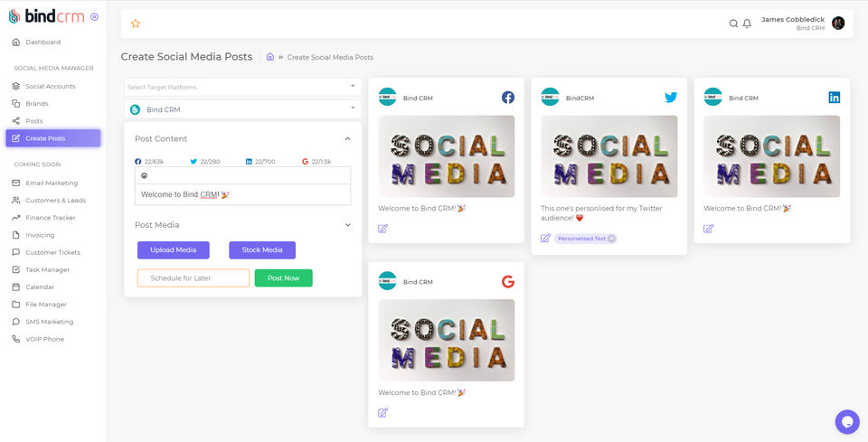Open the SMS Marketing section
Viewport: 868px width, 442px height.
(49, 322)
